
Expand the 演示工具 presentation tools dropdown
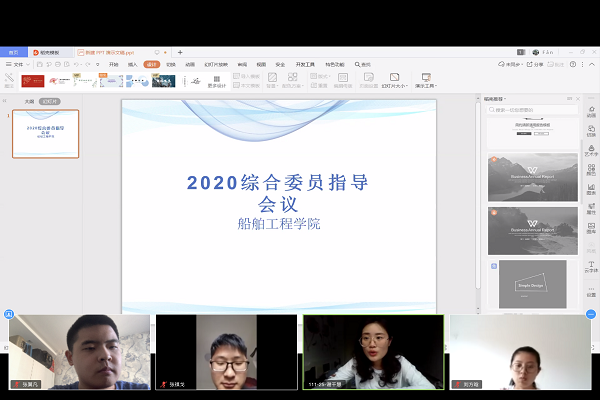point(426,81)
